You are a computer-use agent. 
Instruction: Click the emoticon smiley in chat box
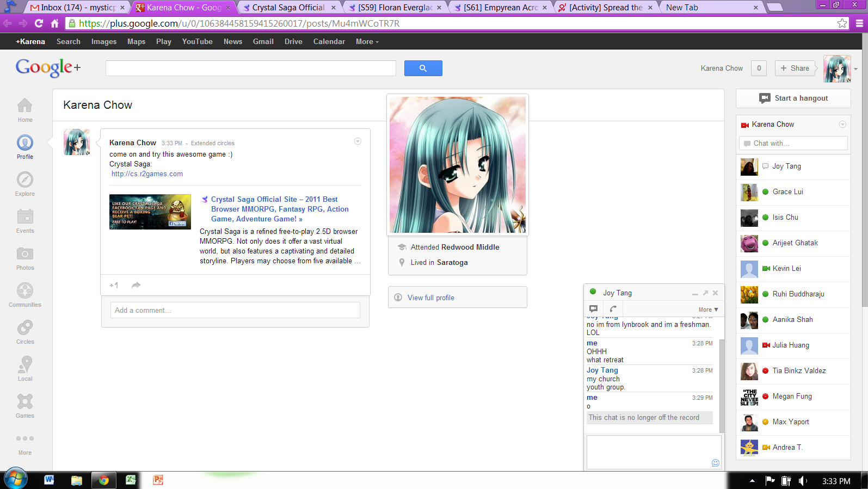pyautogui.click(x=715, y=463)
